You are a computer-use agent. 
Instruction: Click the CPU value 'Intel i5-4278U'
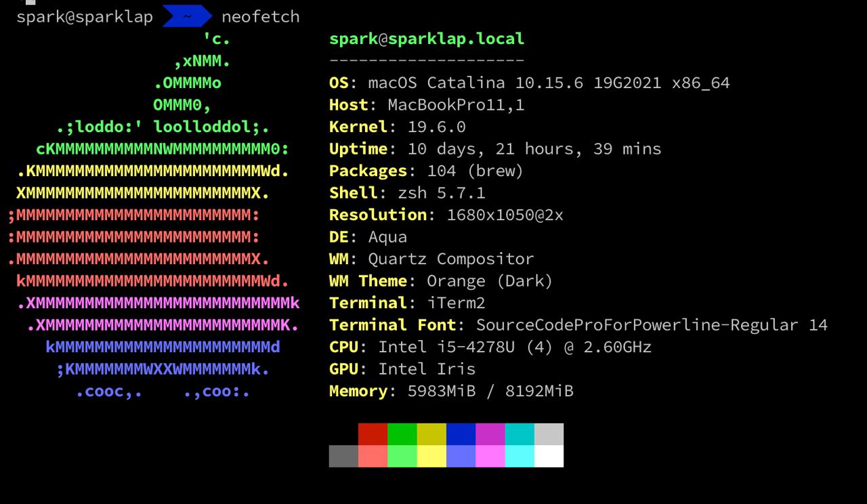click(x=446, y=347)
